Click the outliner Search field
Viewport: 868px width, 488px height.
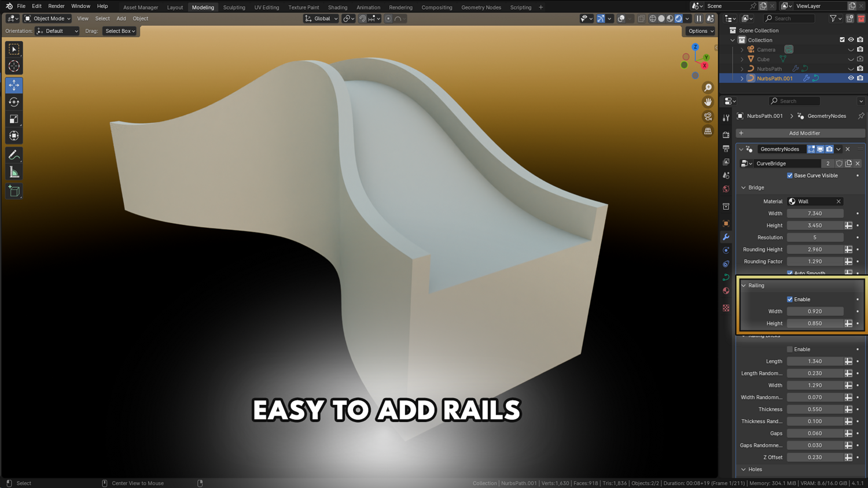pyautogui.click(x=789, y=19)
